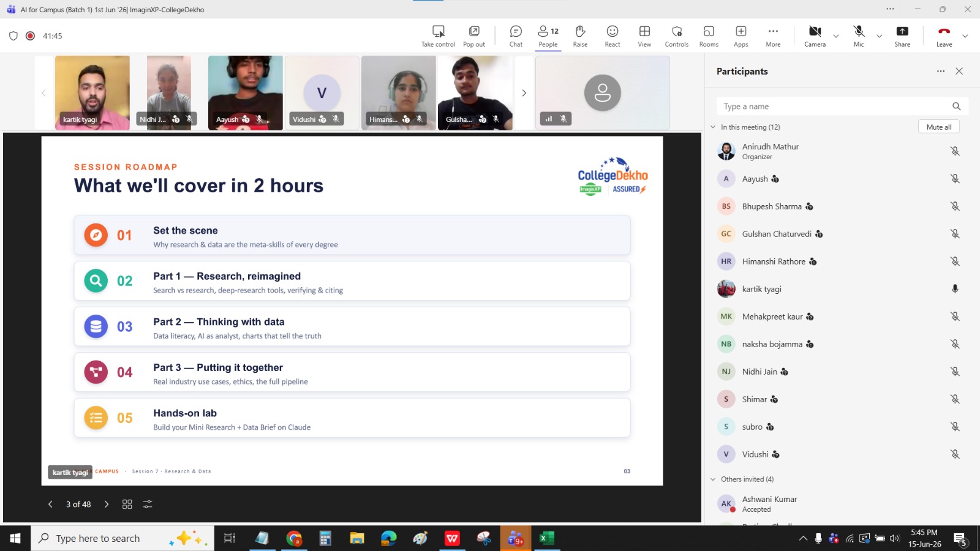This screenshot has height=551, width=980.
Task: Collapse the Others invited section
Action: pyautogui.click(x=713, y=479)
